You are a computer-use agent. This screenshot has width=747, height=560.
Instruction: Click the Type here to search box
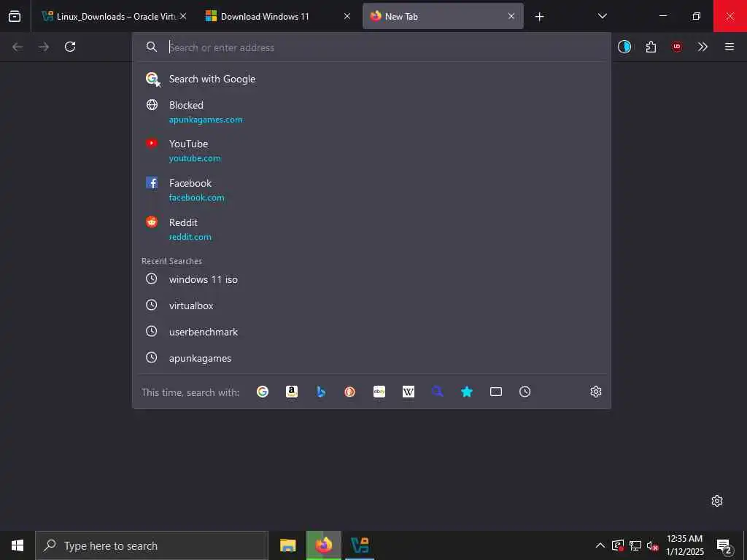tap(152, 545)
